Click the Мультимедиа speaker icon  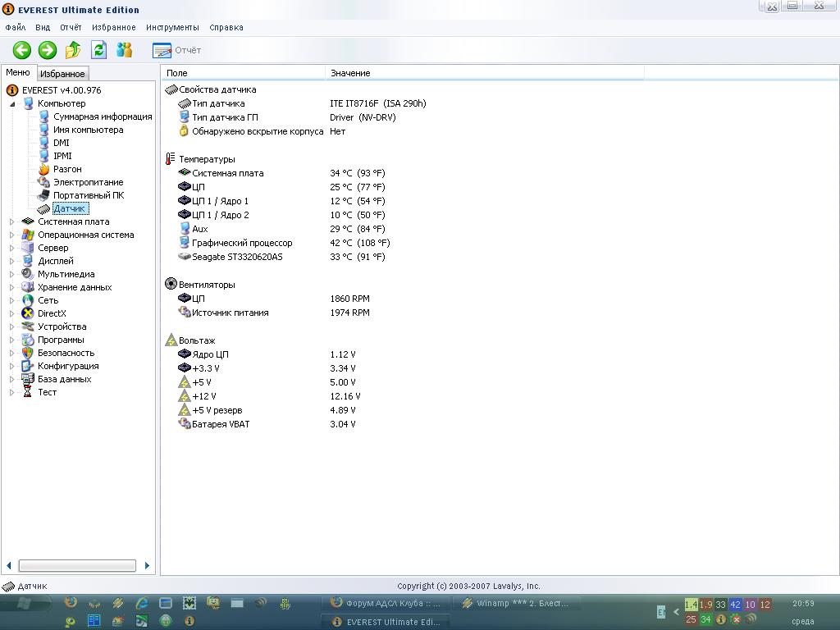28,274
